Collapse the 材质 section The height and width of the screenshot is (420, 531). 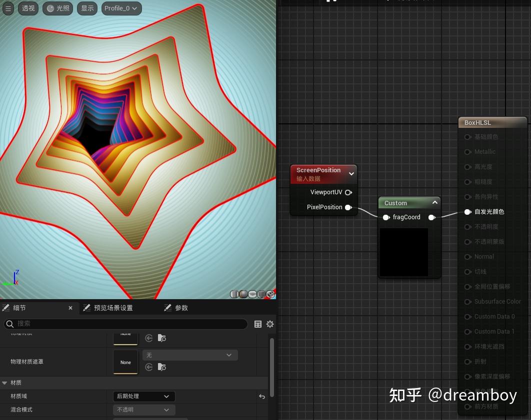5,383
